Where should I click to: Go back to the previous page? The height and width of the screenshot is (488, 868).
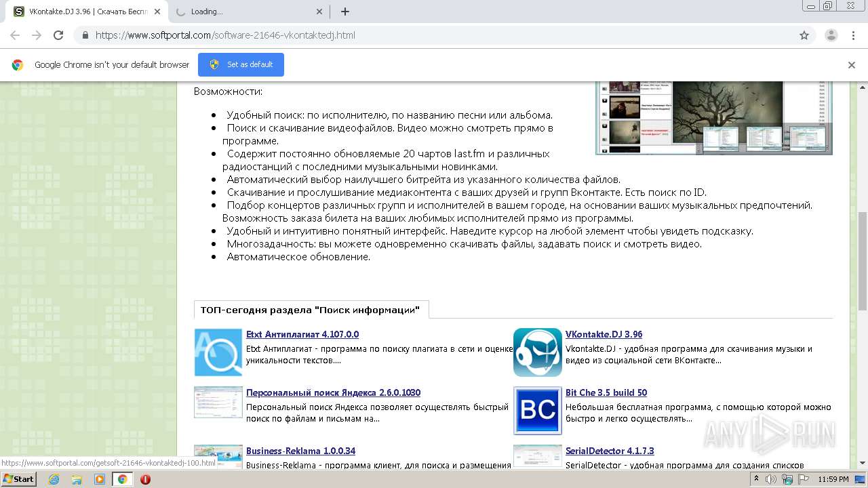[15, 35]
